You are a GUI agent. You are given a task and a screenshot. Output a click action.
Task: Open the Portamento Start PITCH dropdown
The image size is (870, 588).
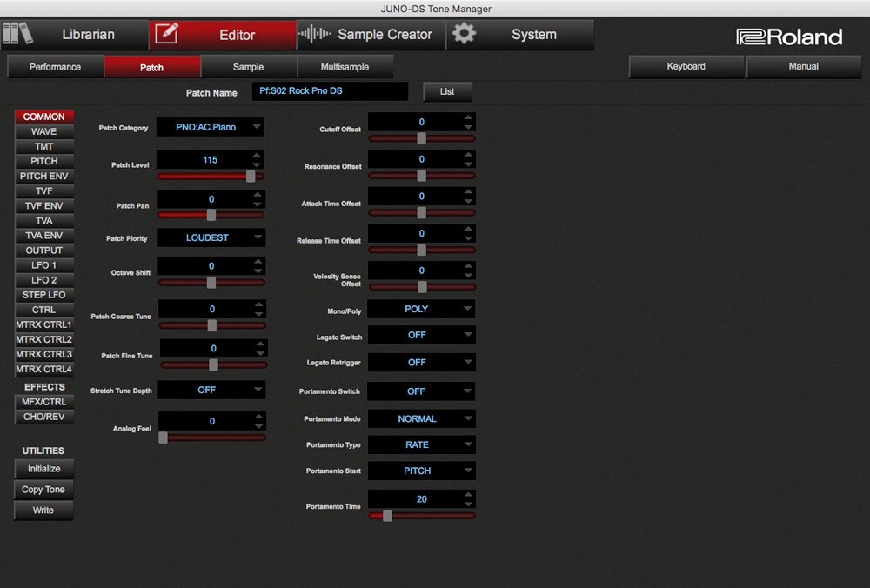coord(422,471)
